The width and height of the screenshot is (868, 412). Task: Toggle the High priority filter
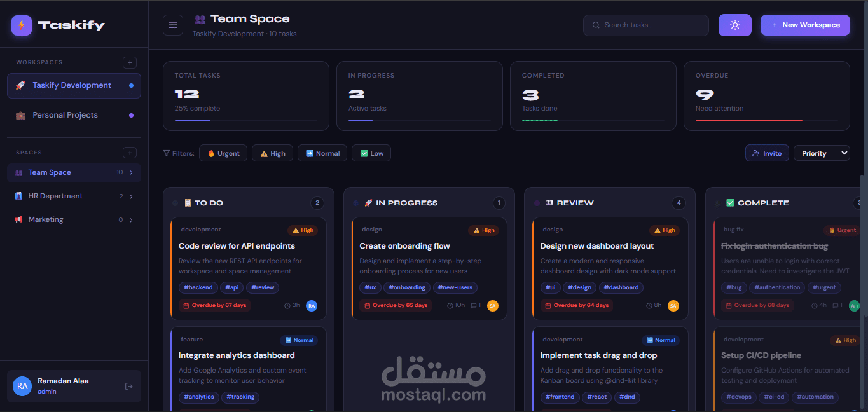coord(273,153)
